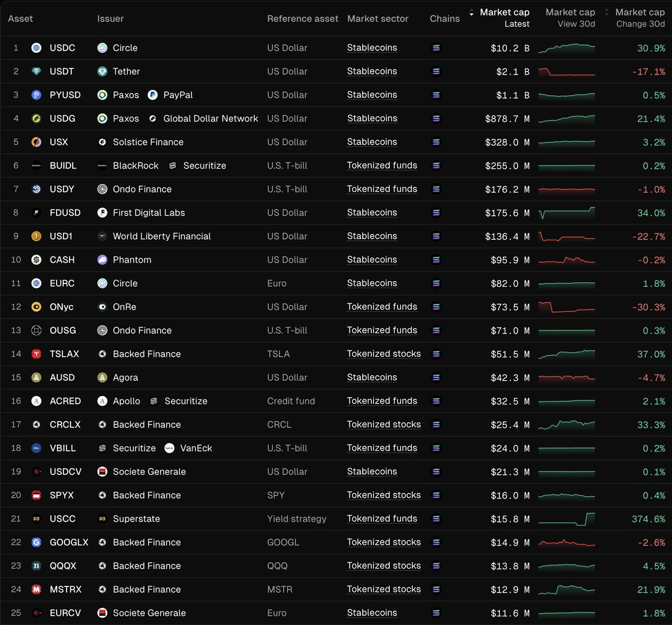672x625 pixels.
Task: Click the USD1 asset coin icon
Action: point(36,236)
